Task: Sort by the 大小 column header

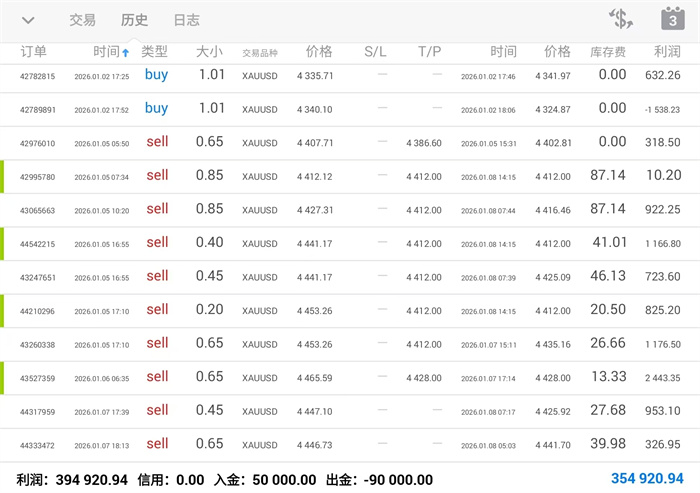Action: tap(209, 52)
